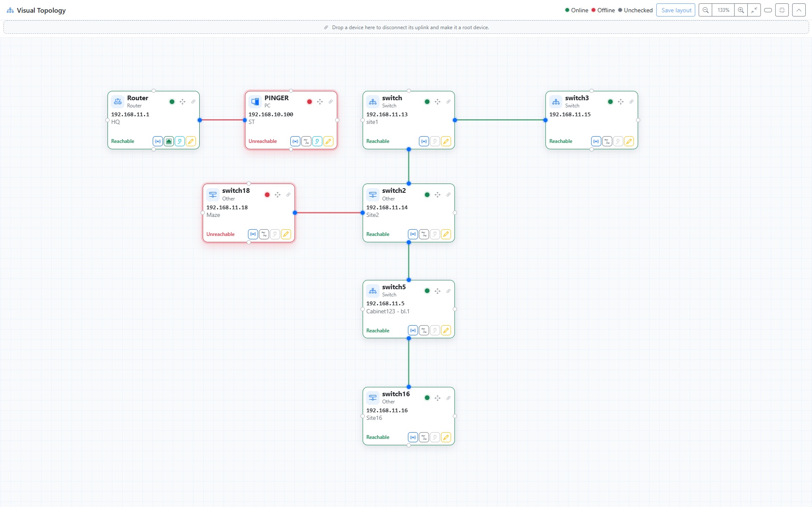The width and height of the screenshot is (812, 507).
Task: Click the red status dot on switch18
Action: click(x=267, y=195)
